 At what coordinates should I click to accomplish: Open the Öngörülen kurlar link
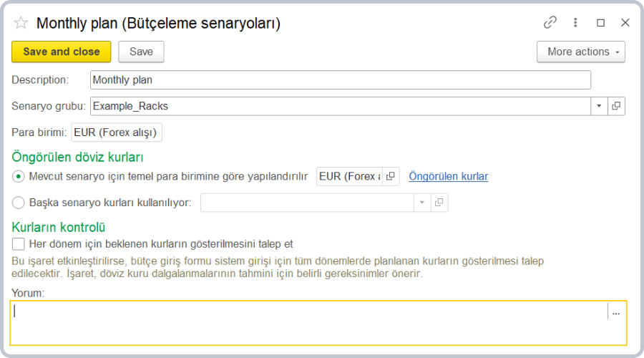tap(449, 176)
